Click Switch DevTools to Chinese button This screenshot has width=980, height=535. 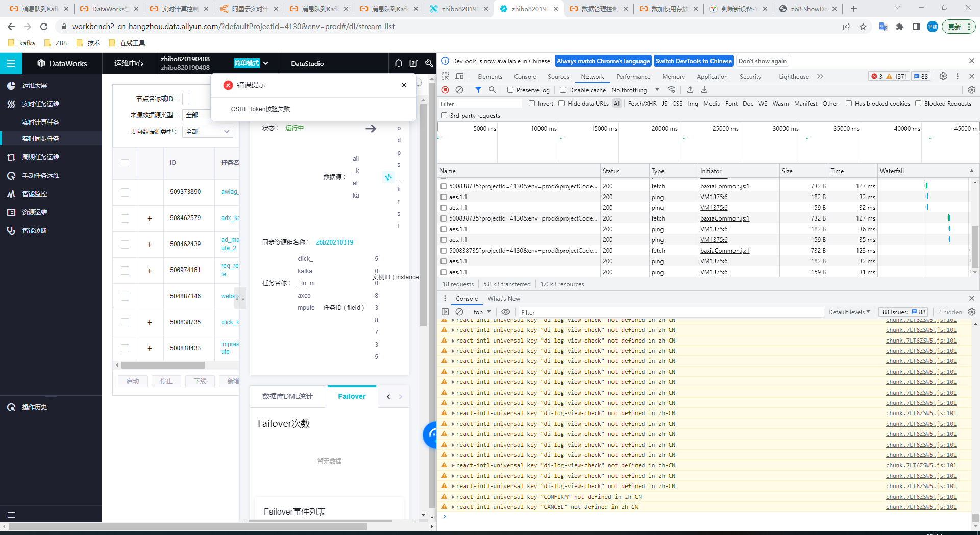[x=694, y=61]
